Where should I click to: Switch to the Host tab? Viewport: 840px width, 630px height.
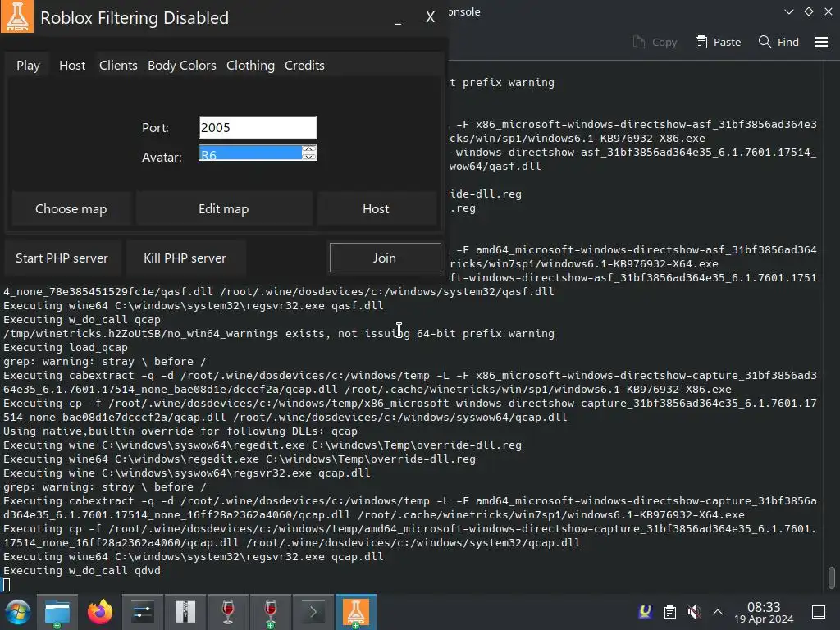[72, 66]
